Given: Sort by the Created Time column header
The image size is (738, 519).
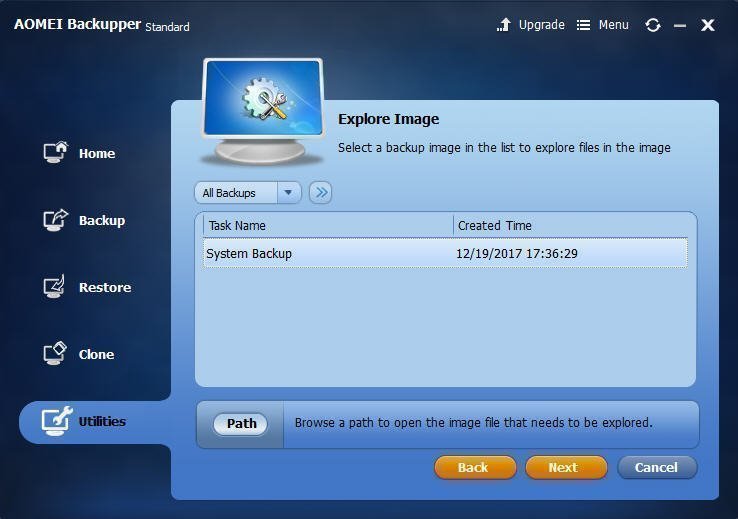Looking at the screenshot, I should click(570, 226).
